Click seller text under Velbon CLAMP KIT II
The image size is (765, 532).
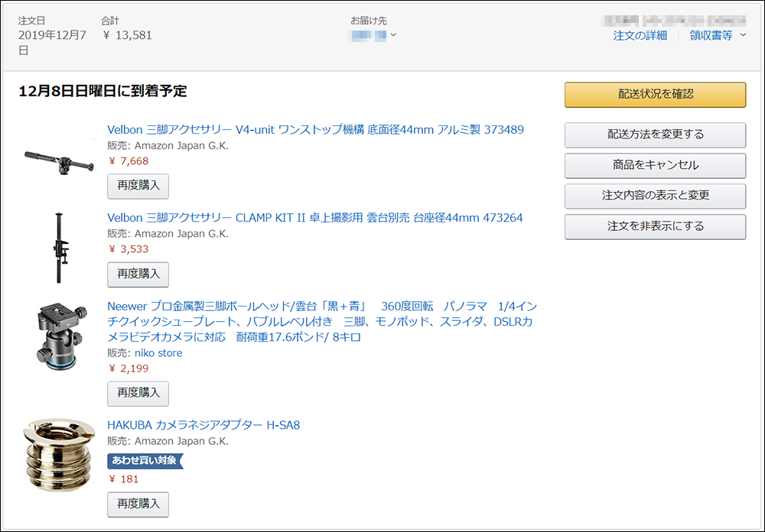point(168,234)
